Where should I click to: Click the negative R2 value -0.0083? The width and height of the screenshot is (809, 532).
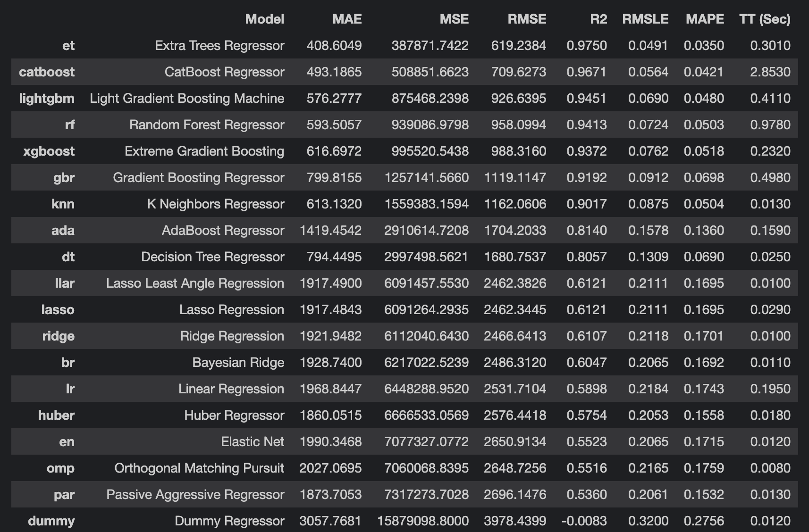(584, 521)
